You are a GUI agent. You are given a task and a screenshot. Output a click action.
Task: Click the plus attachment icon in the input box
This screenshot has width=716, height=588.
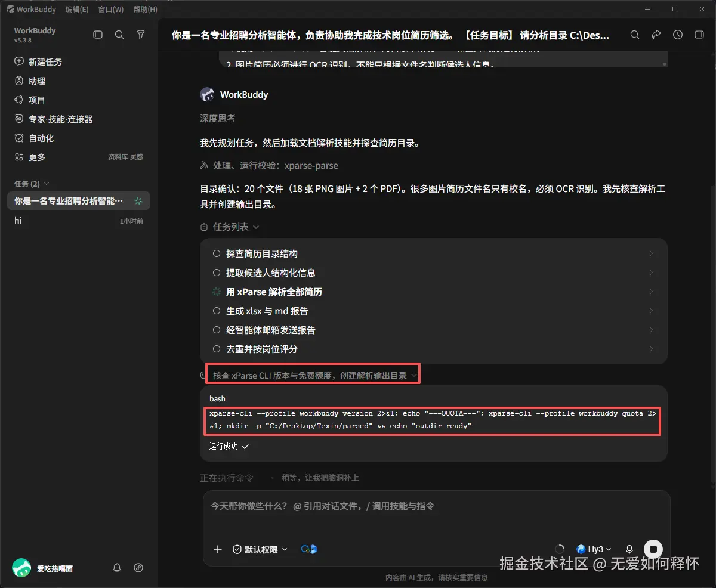pos(218,549)
